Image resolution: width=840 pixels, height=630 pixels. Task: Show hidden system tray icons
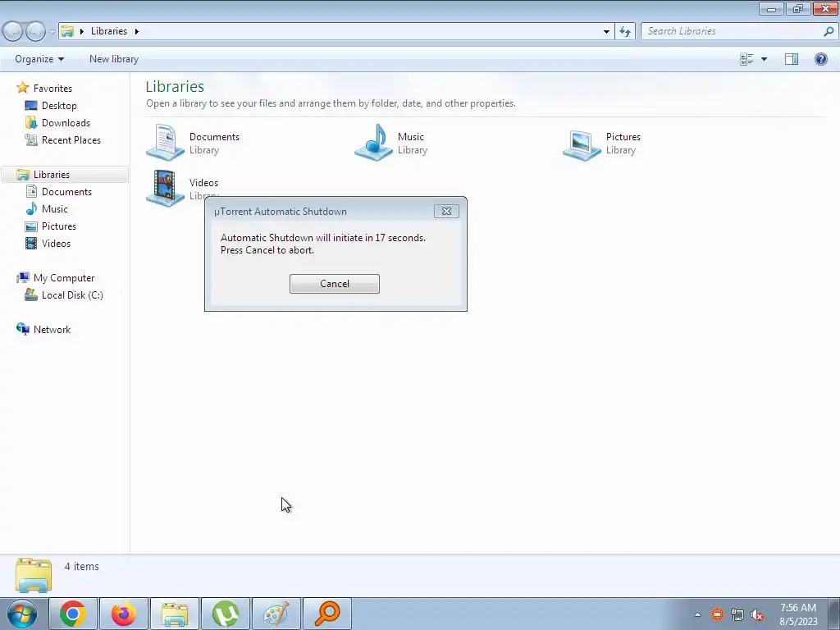coord(697,614)
